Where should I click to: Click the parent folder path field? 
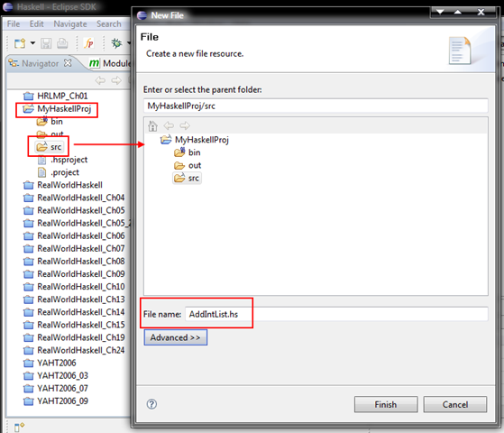tap(316, 106)
